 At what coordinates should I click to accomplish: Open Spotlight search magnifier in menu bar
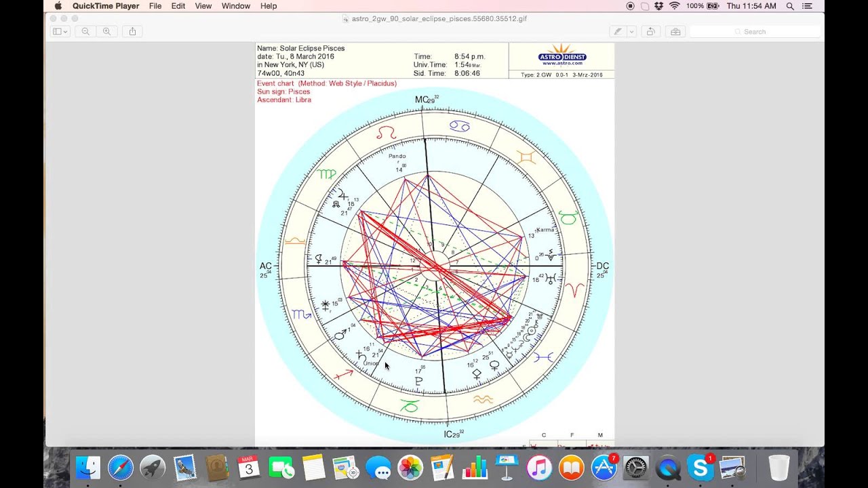coord(791,6)
